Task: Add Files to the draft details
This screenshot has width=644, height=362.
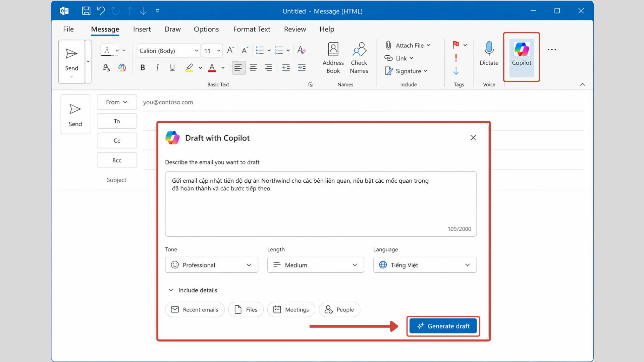Action: pos(246,309)
